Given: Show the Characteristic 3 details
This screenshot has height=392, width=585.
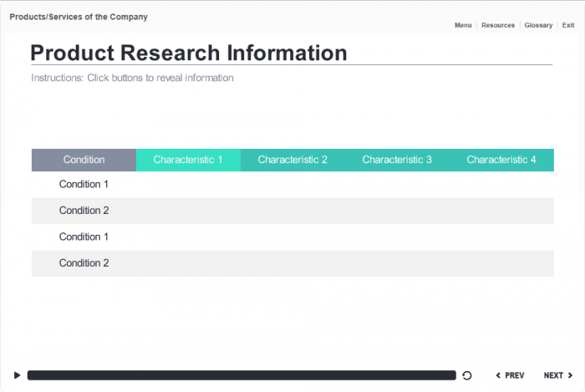Looking at the screenshot, I should [397, 160].
